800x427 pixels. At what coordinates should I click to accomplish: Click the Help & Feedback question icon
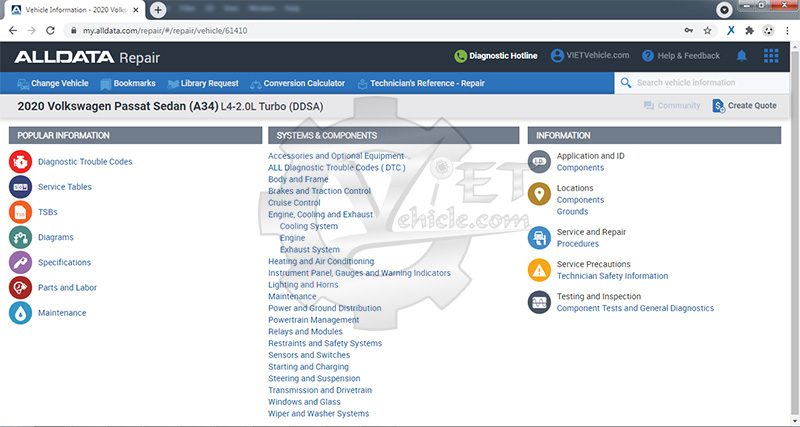648,56
